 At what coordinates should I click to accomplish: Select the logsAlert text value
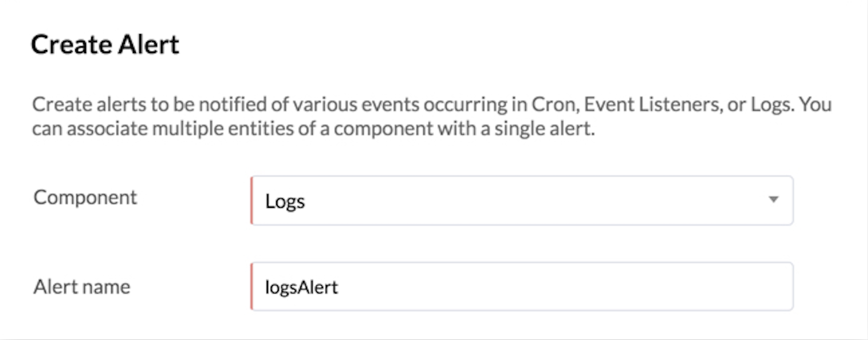click(x=301, y=286)
